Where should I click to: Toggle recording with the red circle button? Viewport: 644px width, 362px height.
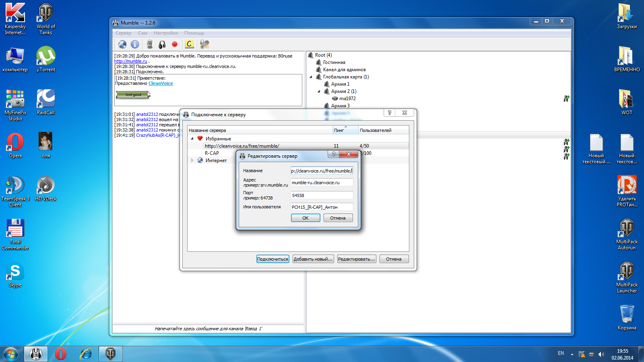(x=175, y=44)
